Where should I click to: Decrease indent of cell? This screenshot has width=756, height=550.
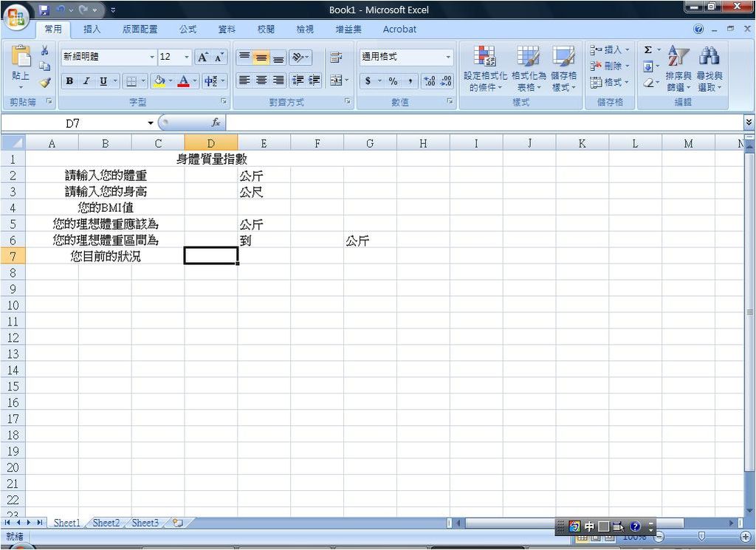(298, 80)
